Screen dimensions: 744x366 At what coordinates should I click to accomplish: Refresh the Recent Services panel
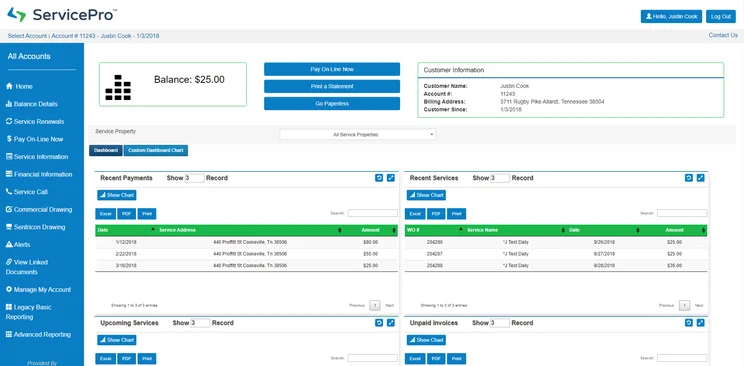688,178
